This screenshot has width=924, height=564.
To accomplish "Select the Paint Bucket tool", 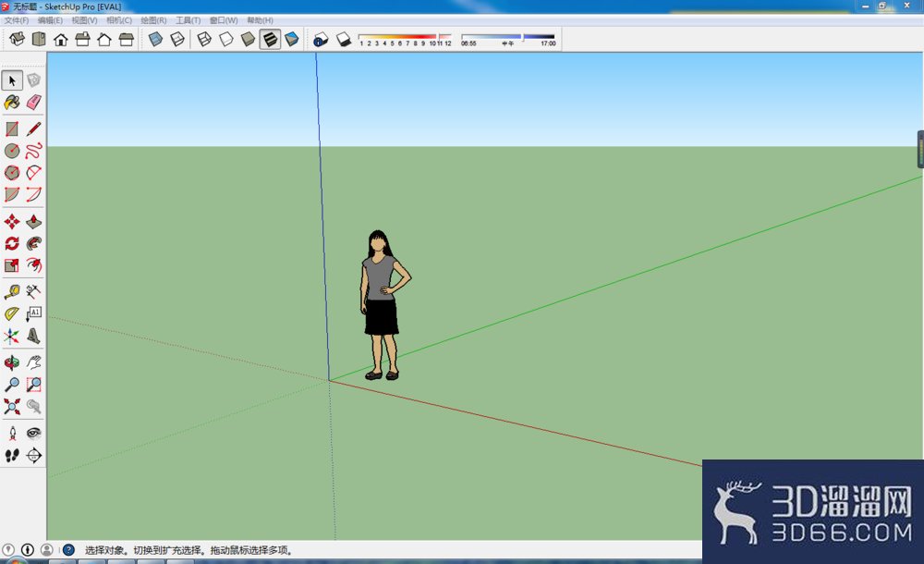I will point(12,102).
